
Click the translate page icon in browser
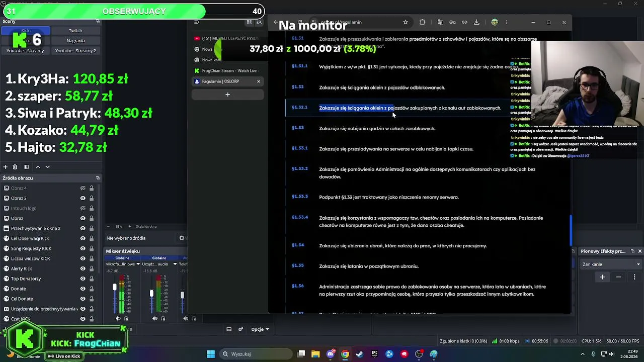[440, 22]
